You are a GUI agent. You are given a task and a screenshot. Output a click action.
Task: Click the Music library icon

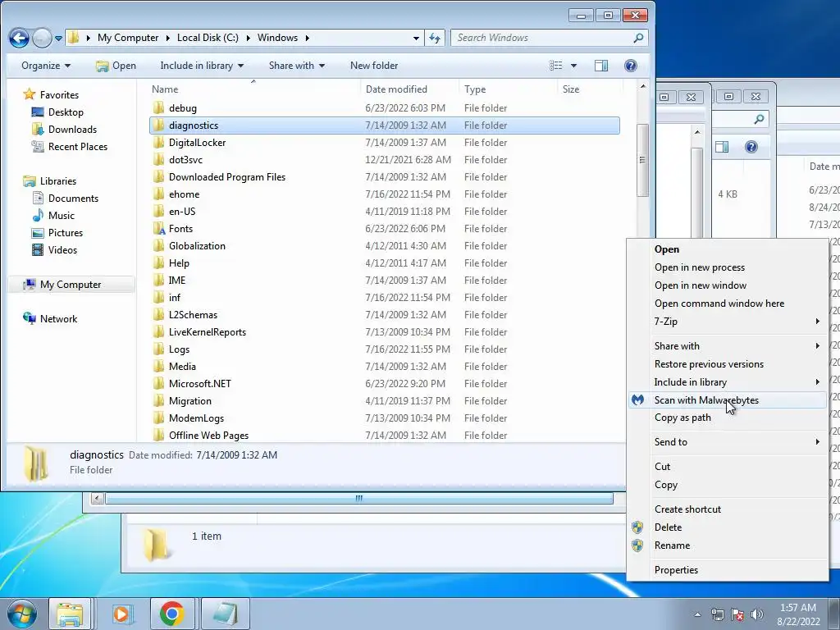[38, 216]
